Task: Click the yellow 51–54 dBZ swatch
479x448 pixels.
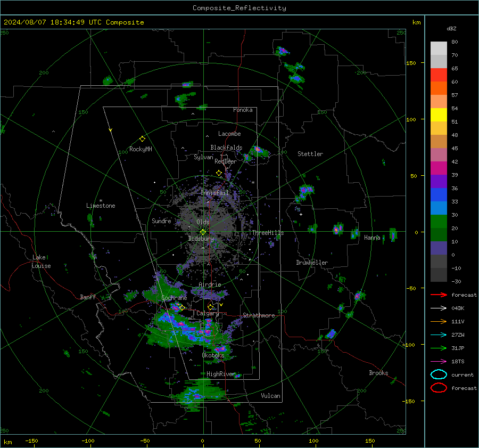Action: point(439,115)
